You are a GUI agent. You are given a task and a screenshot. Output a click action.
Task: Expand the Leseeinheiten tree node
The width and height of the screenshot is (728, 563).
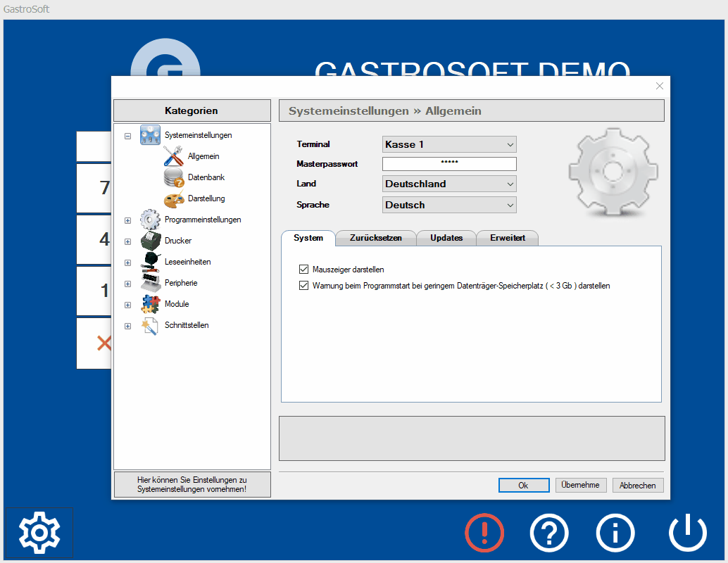point(127,262)
